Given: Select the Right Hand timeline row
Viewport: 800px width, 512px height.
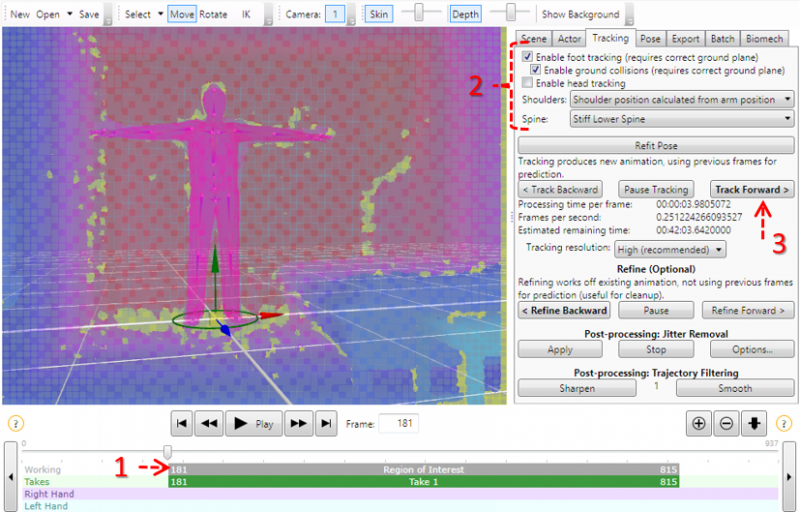Looking at the screenshot, I should tap(401, 494).
